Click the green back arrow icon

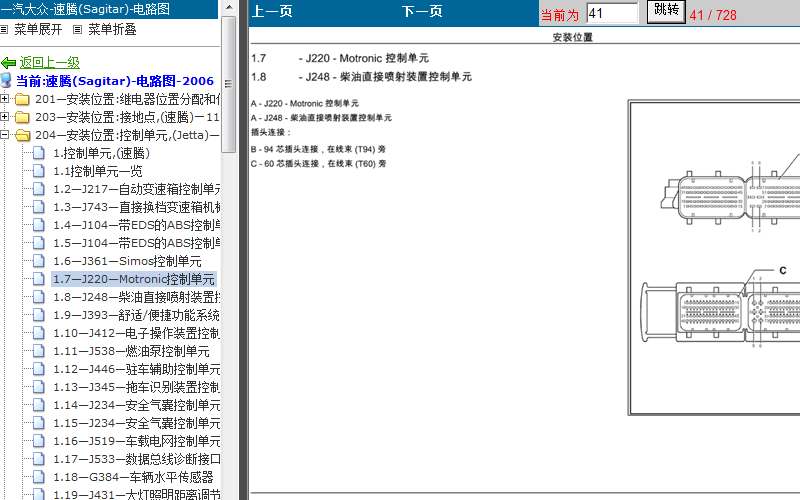9,63
